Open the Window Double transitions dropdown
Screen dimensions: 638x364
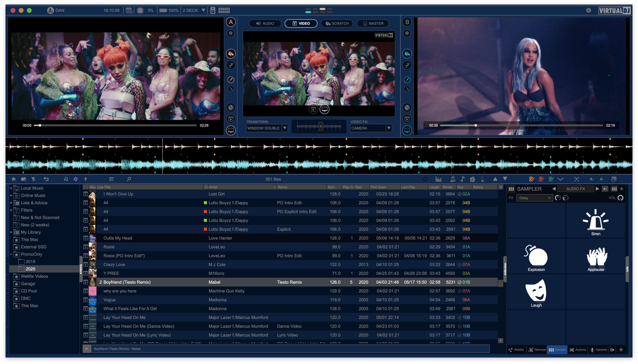[x=267, y=128]
